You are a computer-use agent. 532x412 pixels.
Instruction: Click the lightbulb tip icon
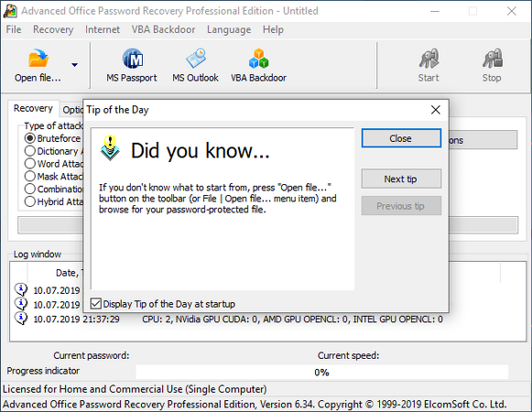[110, 147]
